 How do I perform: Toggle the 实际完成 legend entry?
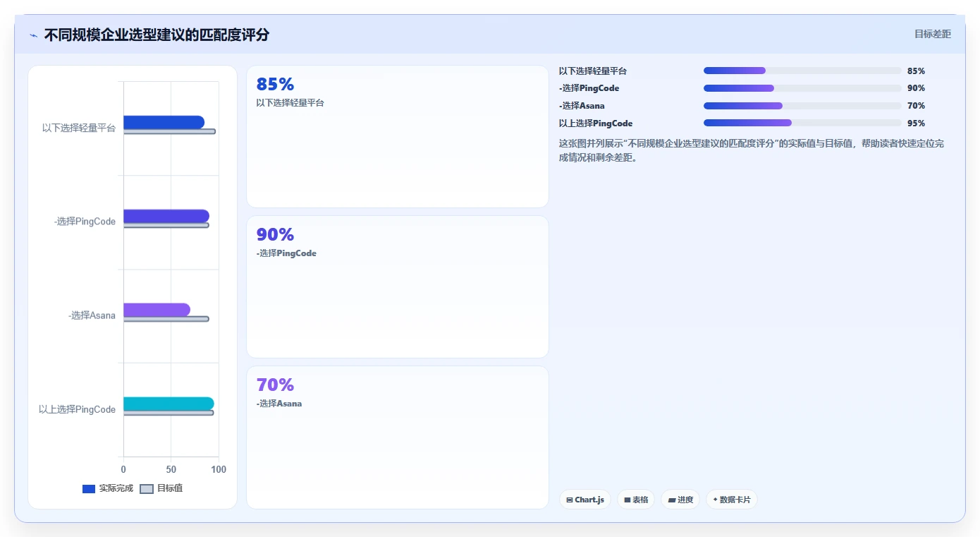[108, 488]
